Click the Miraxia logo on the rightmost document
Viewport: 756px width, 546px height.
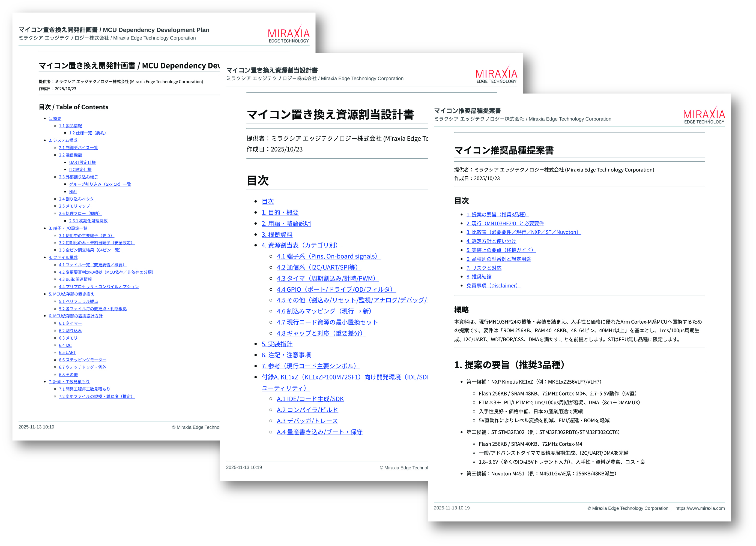pyautogui.click(x=704, y=115)
